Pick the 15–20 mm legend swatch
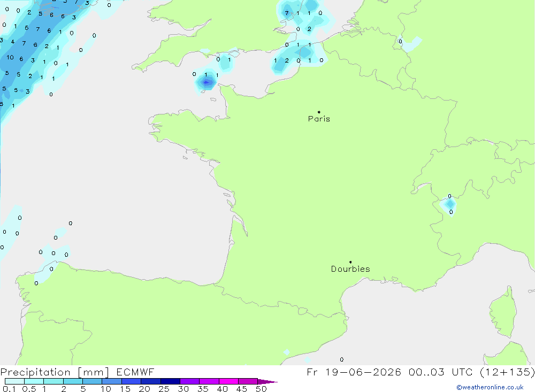Screen dimensions: 535x392 (x=132, y=381)
